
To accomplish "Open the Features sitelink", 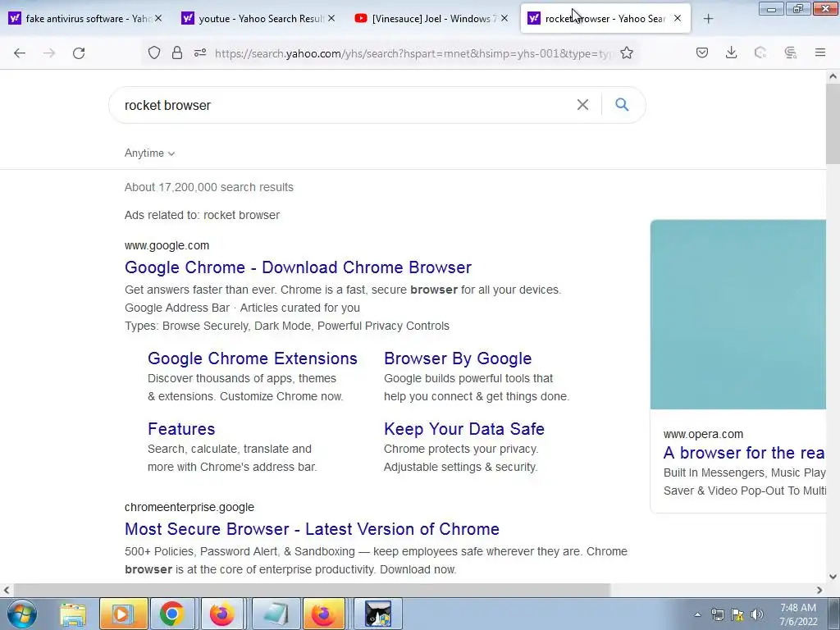I will coord(181,429).
